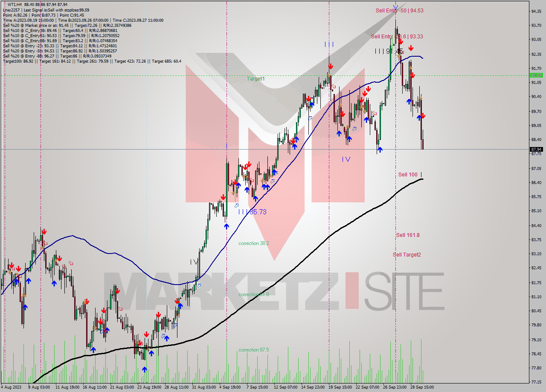Viewport: 546px width, 392px height.
Task: Click the green price tag on the price axis
Action: [x=536, y=75]
